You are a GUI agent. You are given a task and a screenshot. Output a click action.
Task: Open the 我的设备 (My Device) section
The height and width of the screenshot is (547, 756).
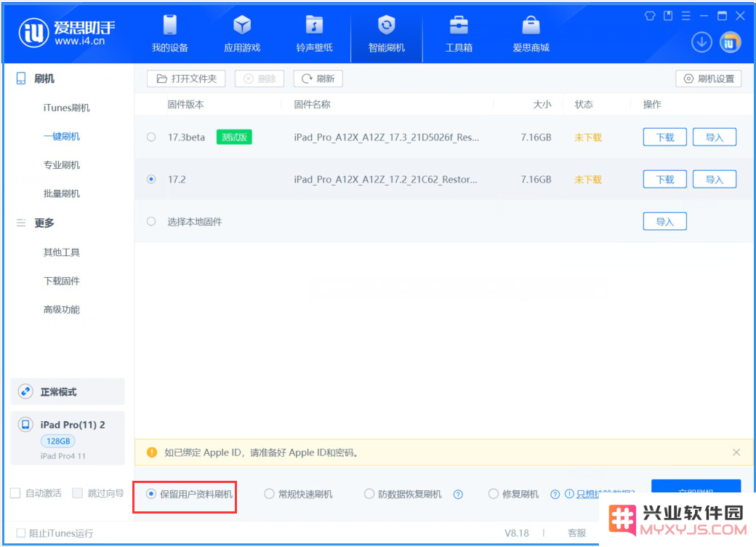point(169,33)
